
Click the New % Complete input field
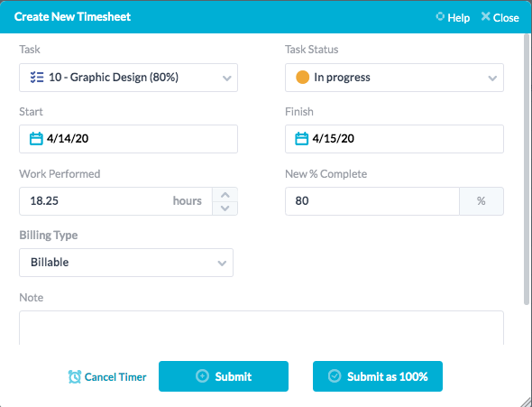[372, 201]
